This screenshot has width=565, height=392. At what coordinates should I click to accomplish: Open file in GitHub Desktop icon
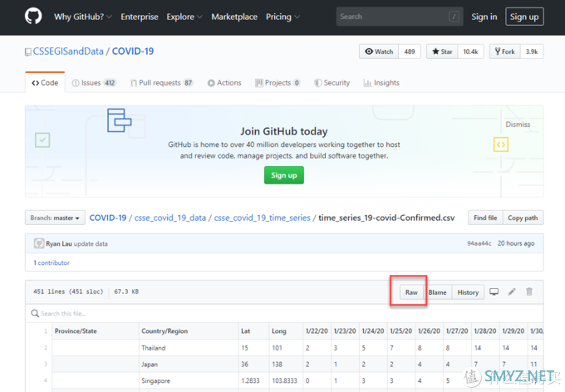494,292
